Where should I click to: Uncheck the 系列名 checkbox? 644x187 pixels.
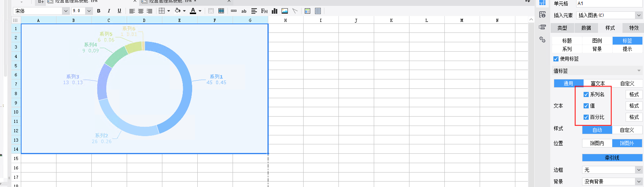(586, 95)
